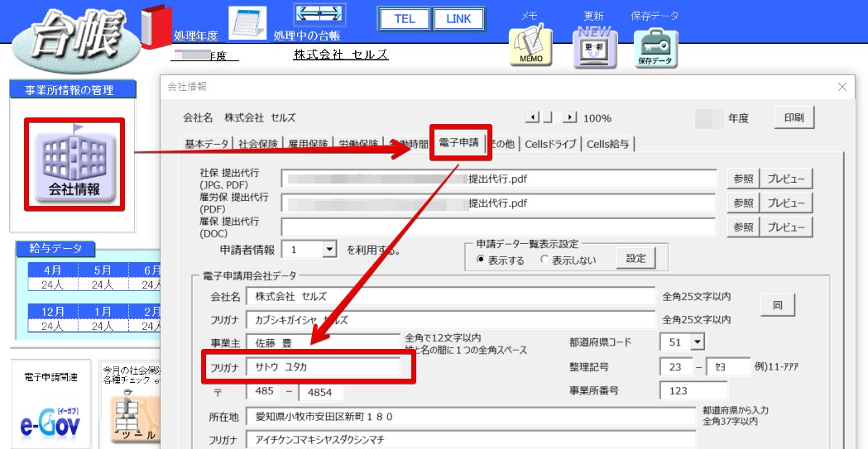Click the 社保 提出代行 file path field
The height and width of the screenshot is (449, 868).
(x=499, y=179)
